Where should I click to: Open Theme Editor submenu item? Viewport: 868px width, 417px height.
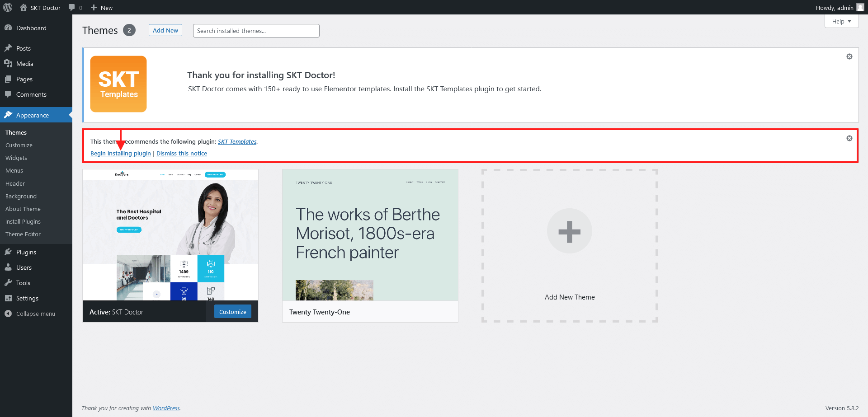[23, 234]
